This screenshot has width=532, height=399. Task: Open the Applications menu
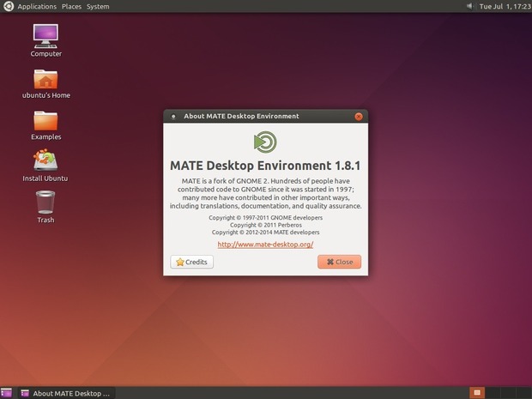[36, 6]
